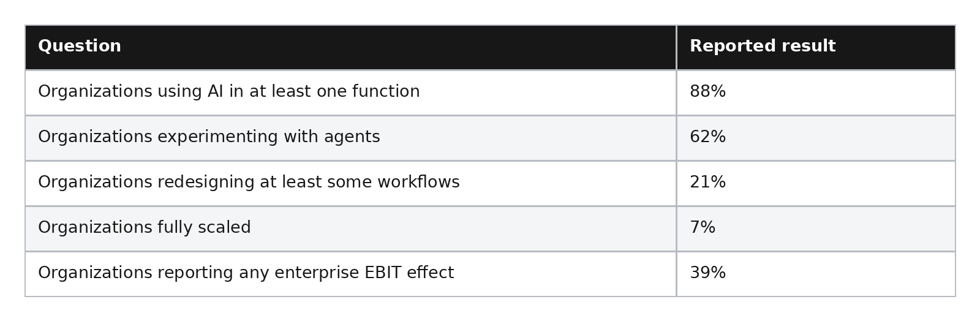Viewport: 980px width, 321px height.
Task: Select the 21% result cell
Action: tap(816, 183)
